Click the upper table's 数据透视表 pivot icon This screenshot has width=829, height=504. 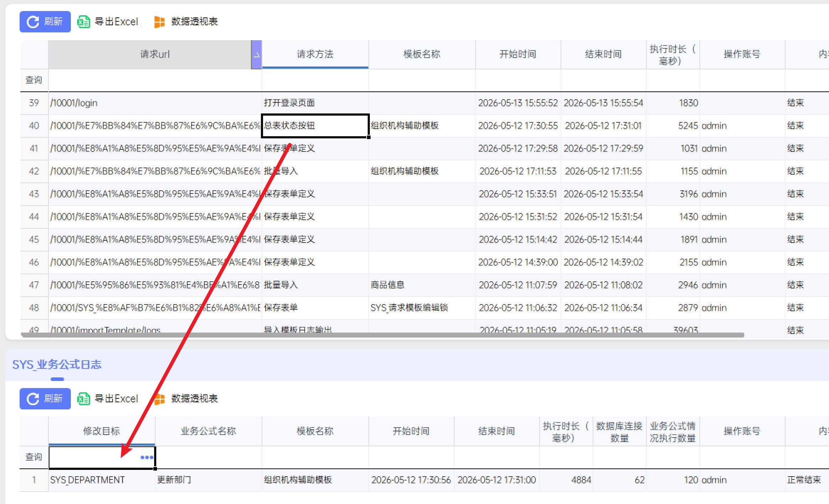tap(159, 22)
